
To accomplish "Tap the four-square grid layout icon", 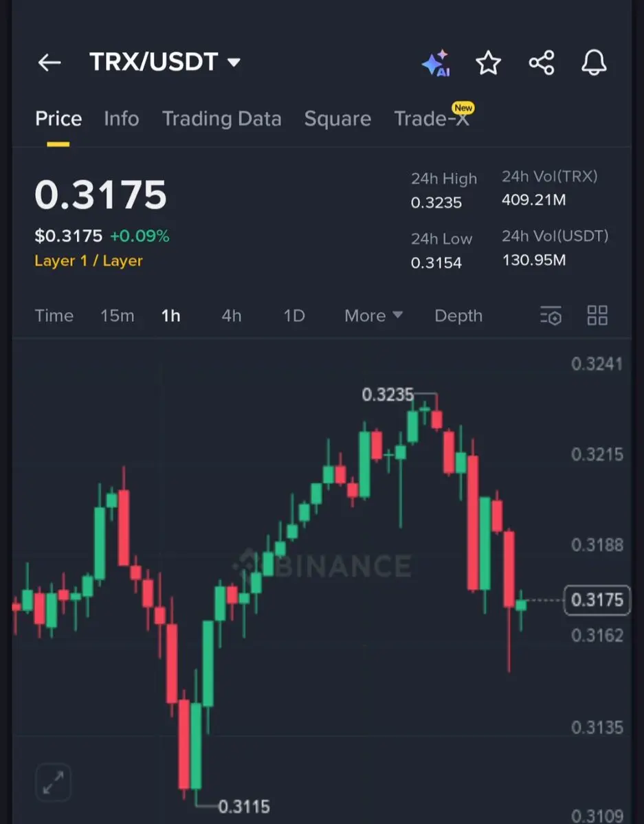I will tap(597, 316).
